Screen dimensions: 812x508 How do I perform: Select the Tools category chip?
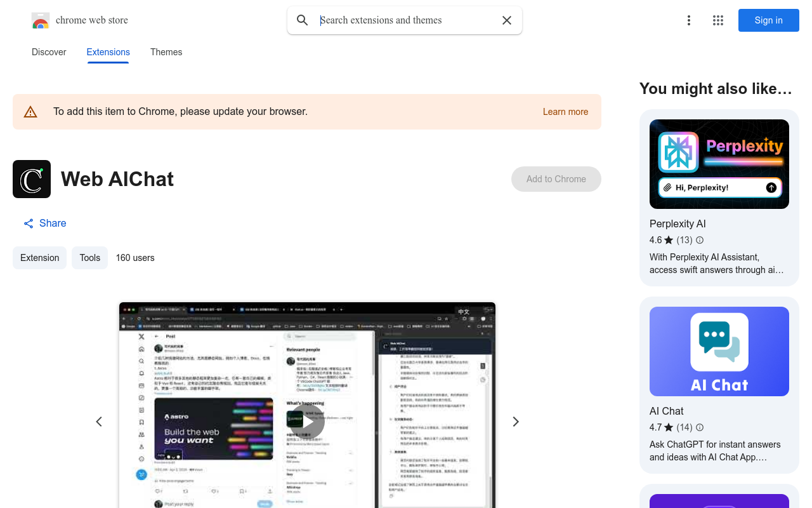89,258
